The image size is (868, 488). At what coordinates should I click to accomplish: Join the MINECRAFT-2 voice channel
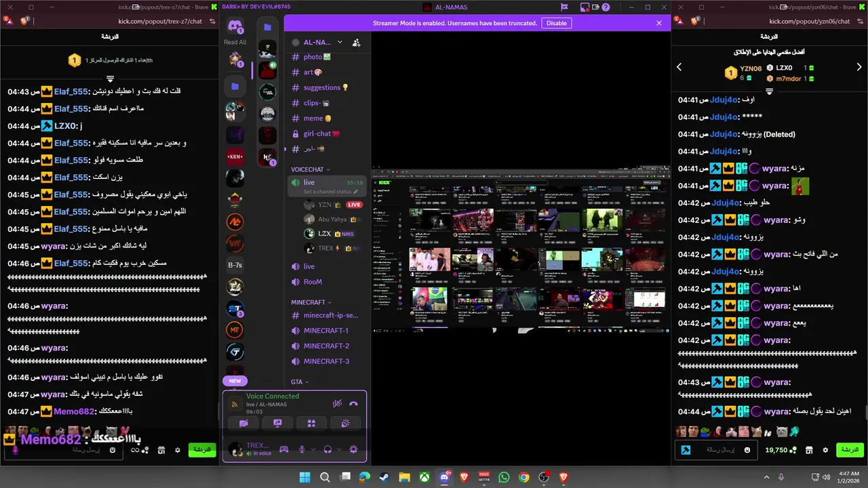coord(328,346)
